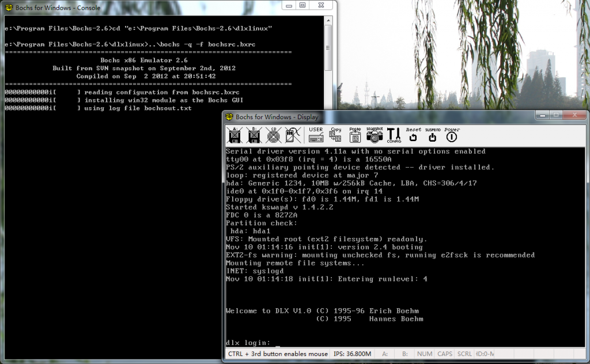Image resolution: width=590 pixels, height=364 pixels.
Task: Open the USER keyboard shortcut icon
Action: point(315,135)
